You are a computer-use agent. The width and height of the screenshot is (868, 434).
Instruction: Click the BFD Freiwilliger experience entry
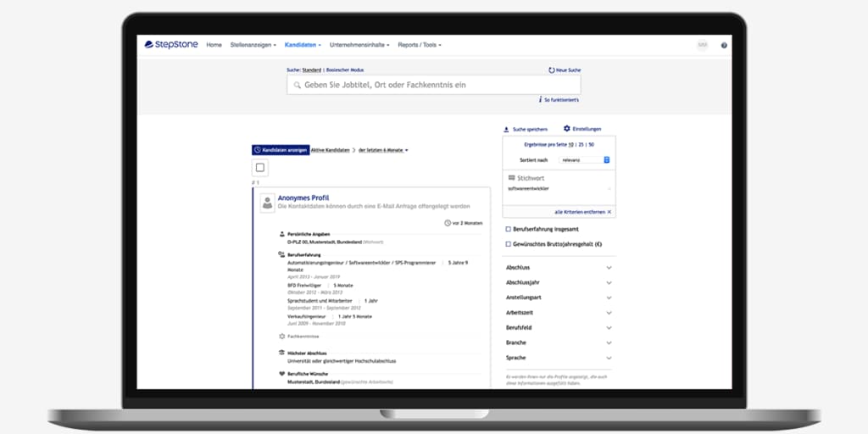(304, 286)
